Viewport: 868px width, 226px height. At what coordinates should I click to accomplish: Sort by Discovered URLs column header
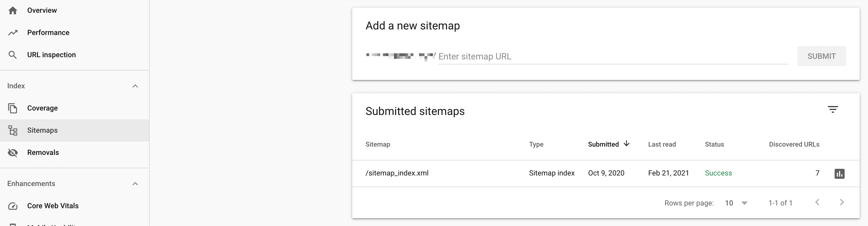click(794, 144)
